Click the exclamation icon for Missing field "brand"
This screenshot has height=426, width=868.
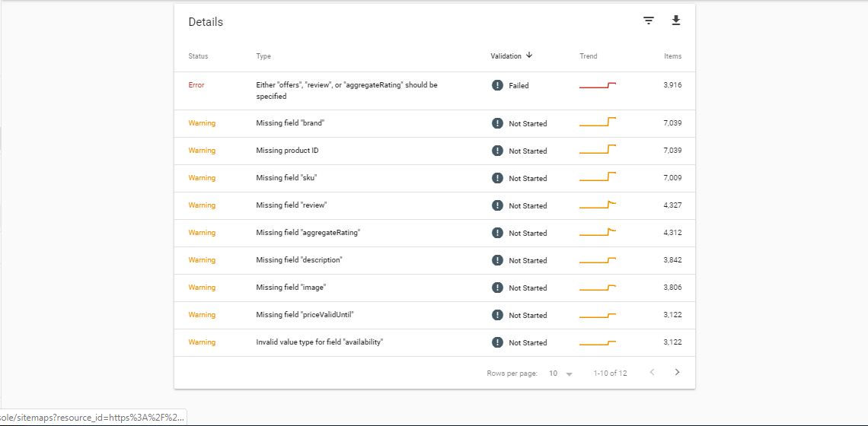[x=497, y=123]
